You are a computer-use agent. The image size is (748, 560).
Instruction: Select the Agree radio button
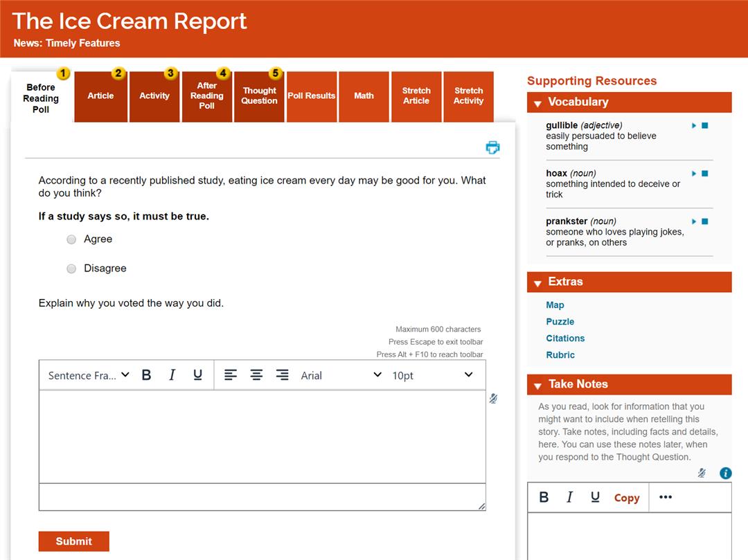click(x=71, y=240)
